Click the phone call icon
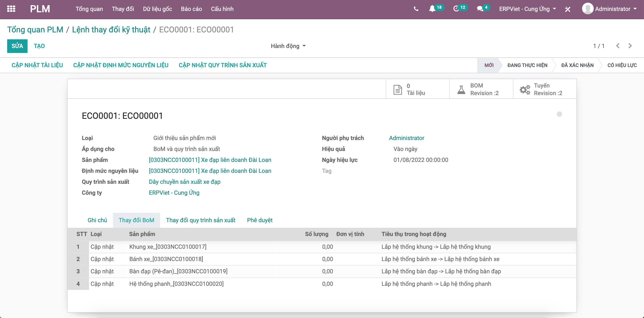The width and height of the screenshot is (644, 318). (x=416, y=9)
